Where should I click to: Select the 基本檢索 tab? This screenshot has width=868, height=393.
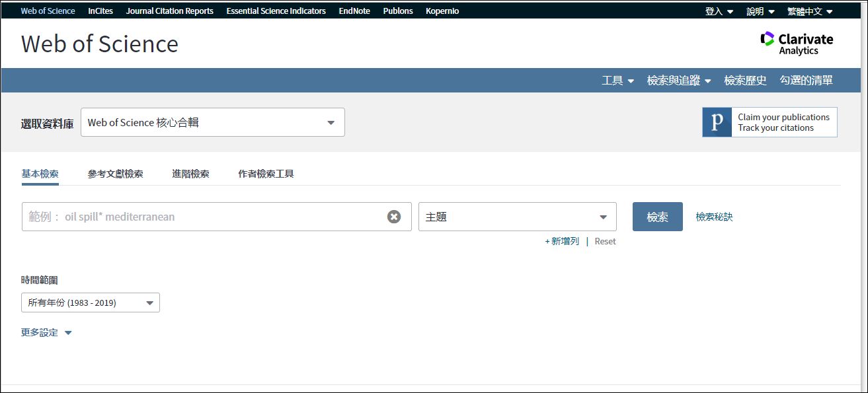click(40, 174)
